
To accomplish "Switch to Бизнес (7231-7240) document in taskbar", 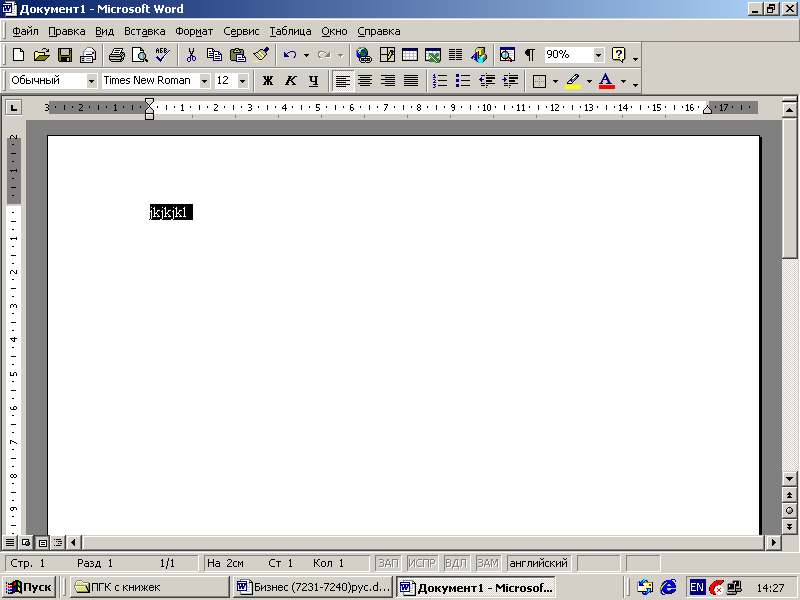I will pos(313,587).
